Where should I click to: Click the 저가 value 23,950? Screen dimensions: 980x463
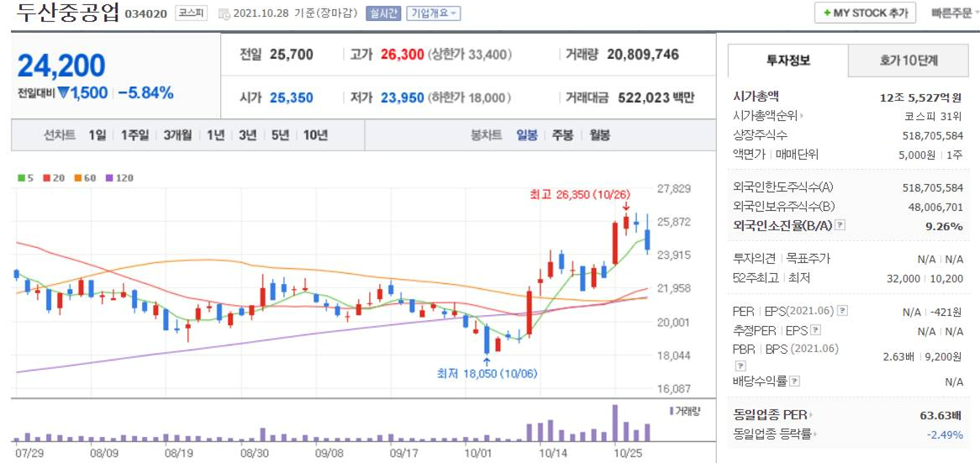point(402,98)
